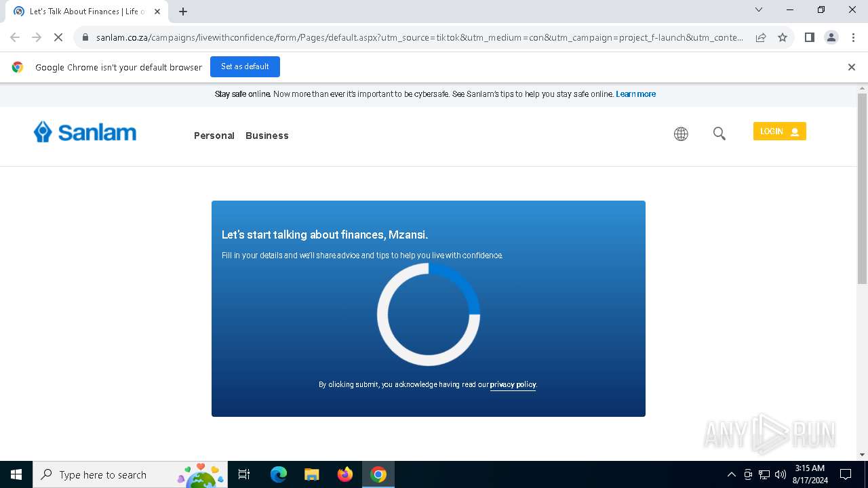The width and height of the screenshot is (868, 488).
Task: Open File Explorer from taskbar
Action: click(312, 474)
